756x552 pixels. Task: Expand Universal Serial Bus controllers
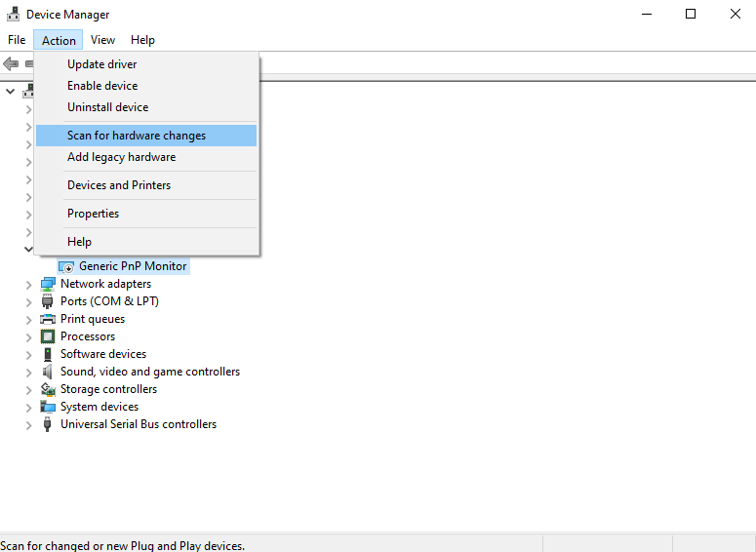coord(29,424)
